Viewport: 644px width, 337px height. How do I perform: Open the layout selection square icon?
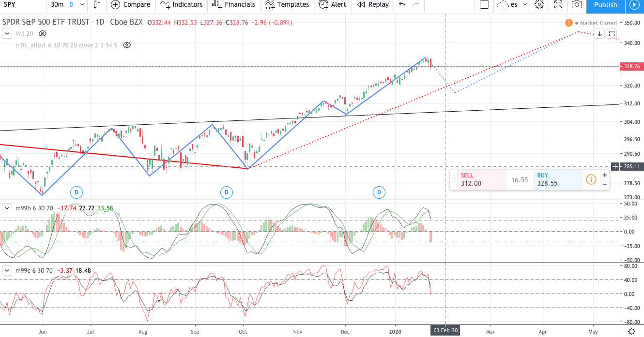coord(484,4)
